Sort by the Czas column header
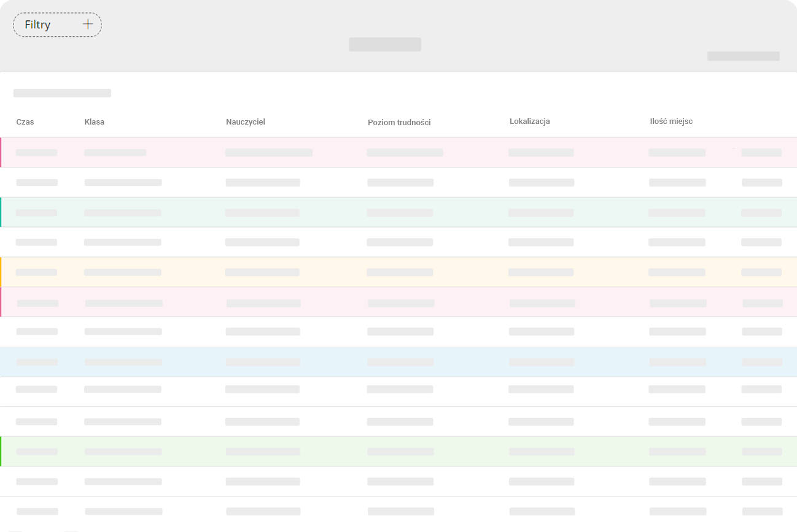This screenshot has width=797, height=532. point(25,121)
